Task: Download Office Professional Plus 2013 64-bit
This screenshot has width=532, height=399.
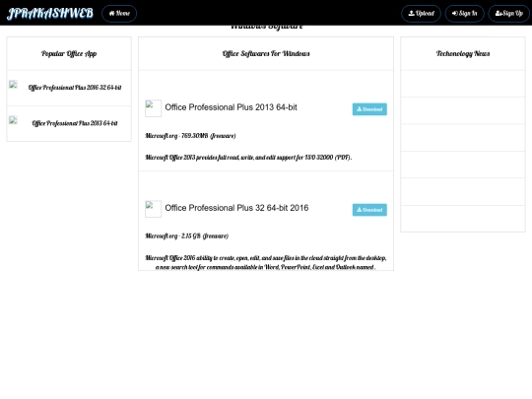Action: 369,109
